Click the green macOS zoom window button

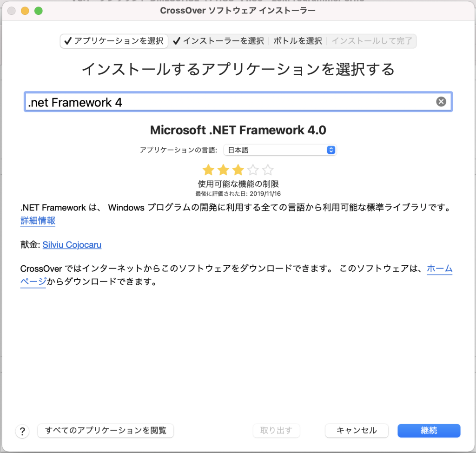coord(38,11)
